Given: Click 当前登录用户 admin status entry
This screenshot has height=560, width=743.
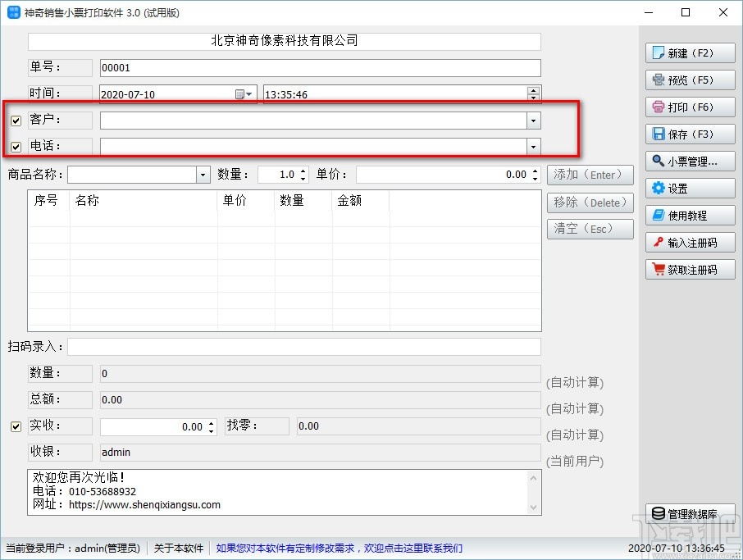Looking at the screenshot, I should click(73, 549).
